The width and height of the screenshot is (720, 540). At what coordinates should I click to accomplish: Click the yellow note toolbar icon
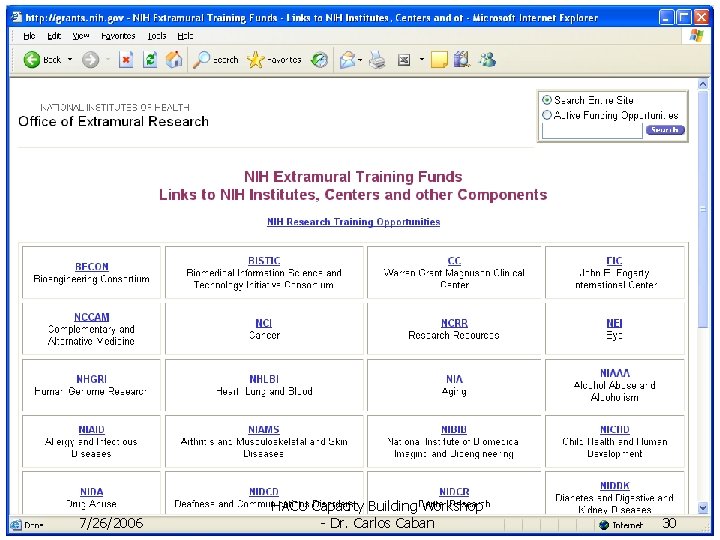click(439, 60)
